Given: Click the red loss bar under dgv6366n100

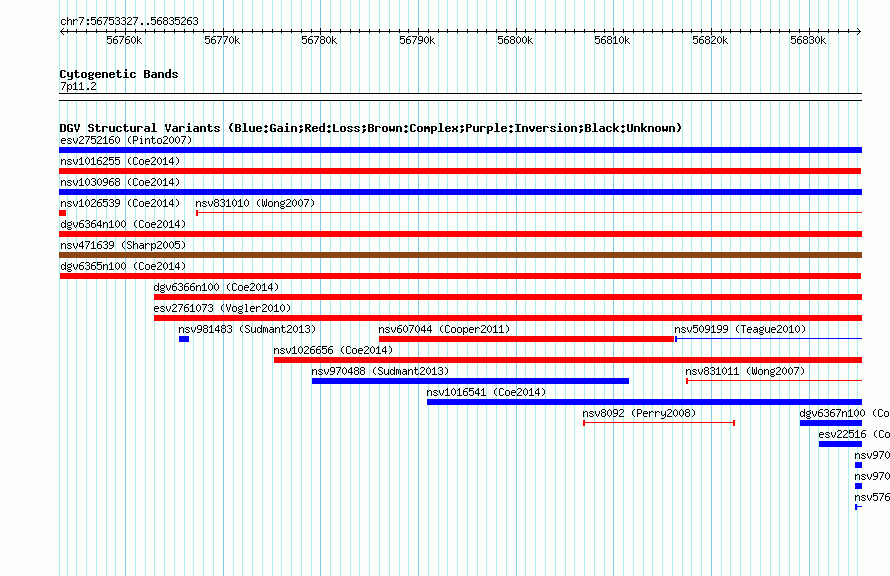Looking at the screenshot, I should (508, 297).
